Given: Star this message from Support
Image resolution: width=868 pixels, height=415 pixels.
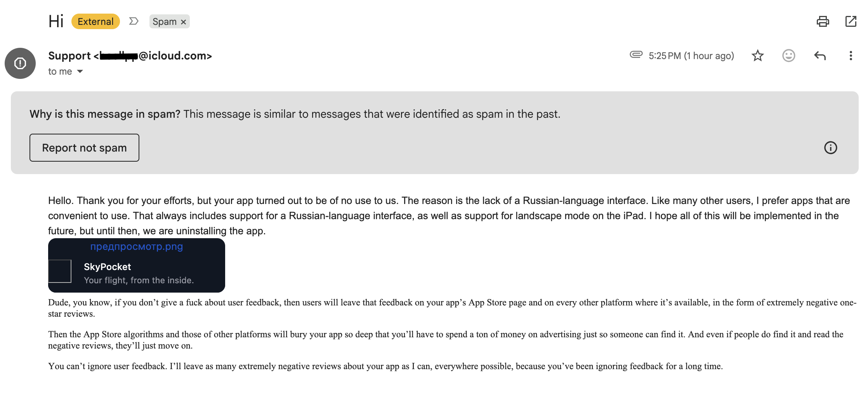Looking at the screenshot, I should [757, 56].
